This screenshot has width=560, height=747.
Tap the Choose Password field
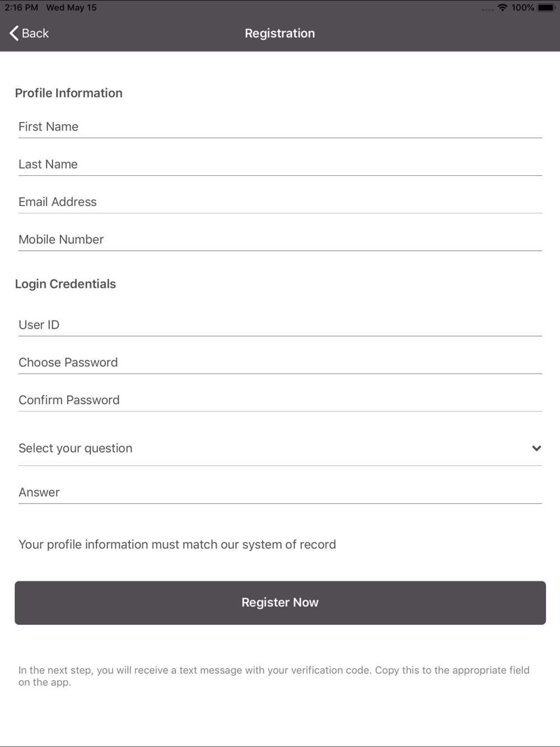coord(280,362)
